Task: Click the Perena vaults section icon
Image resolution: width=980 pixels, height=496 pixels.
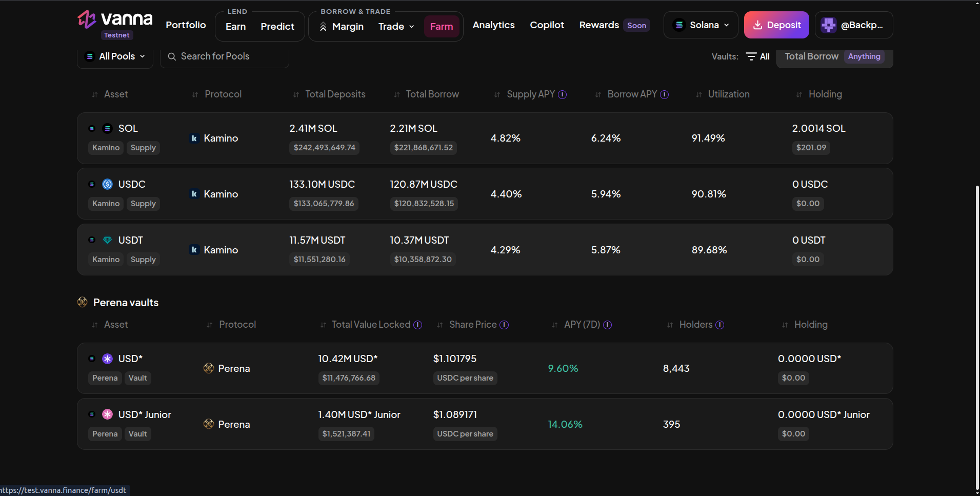Action: pyautogui.click(x=82, y=302)
